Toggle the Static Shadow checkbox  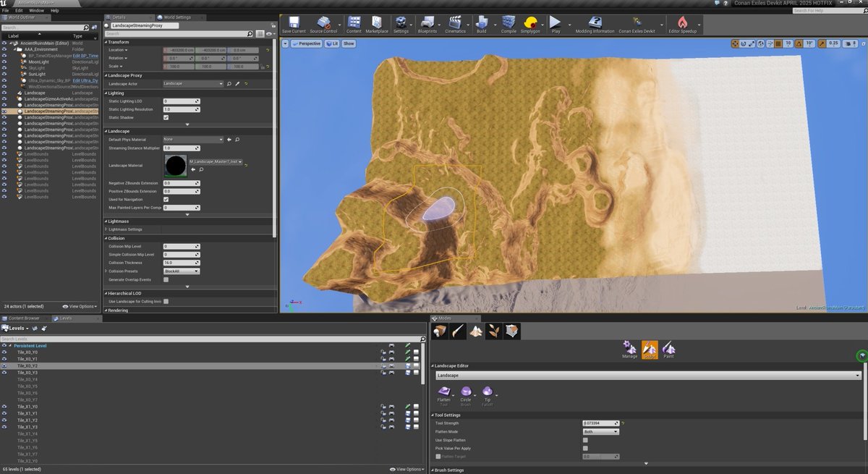coord(166,117)
